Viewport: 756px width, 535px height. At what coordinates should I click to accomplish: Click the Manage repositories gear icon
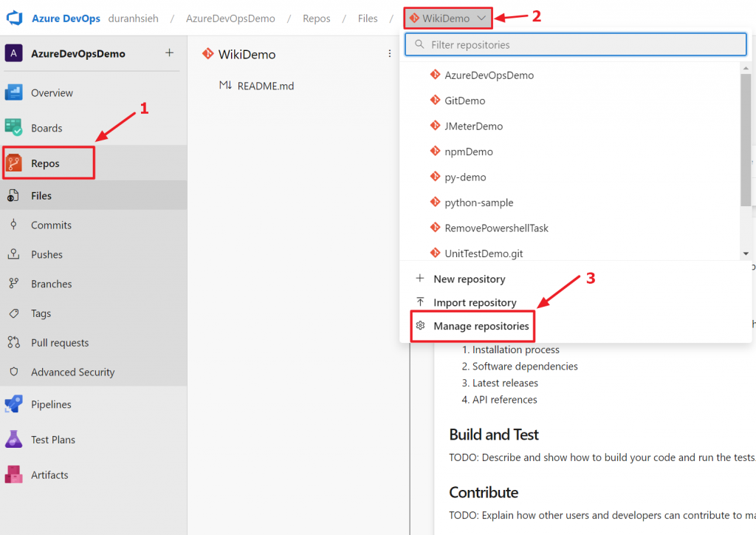(420, 326)
